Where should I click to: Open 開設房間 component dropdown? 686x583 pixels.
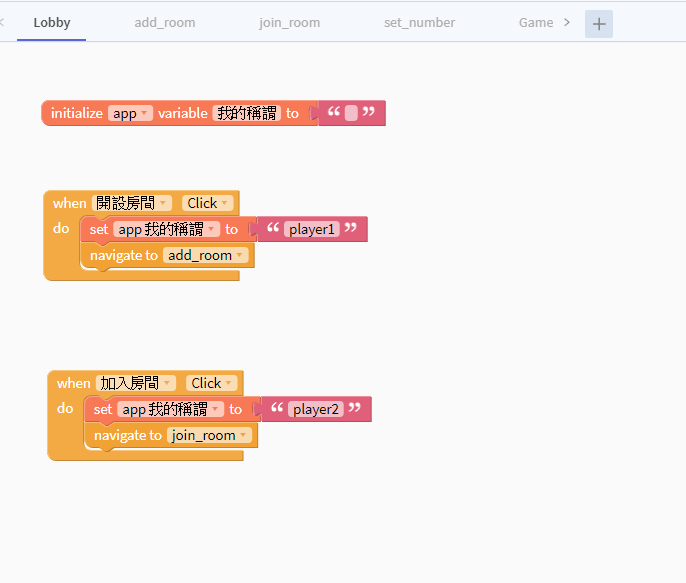(132, 203)
